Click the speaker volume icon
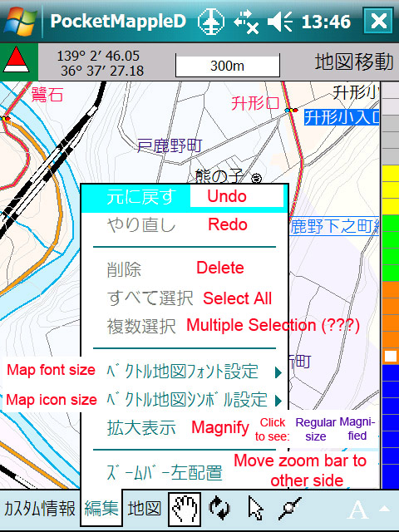Image resolution: width=399 pixels, height=532 pixels. [280, 22]
